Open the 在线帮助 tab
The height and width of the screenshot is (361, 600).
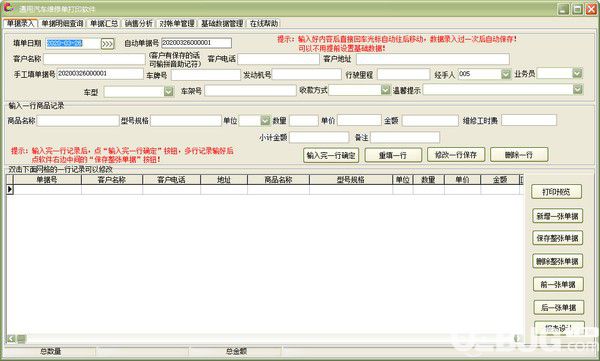(x=264, y=23)
